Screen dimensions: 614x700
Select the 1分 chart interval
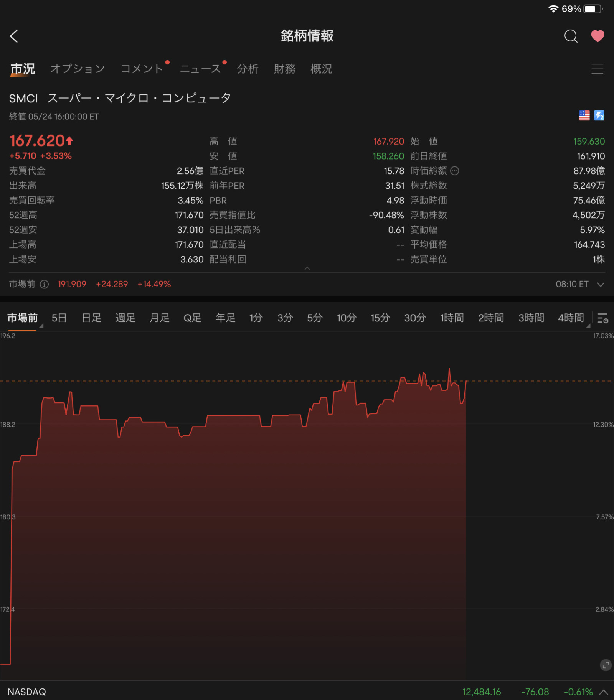point(256,318)
